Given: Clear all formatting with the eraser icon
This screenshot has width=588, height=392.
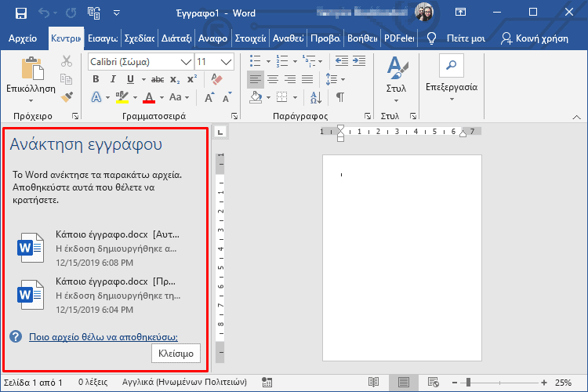Looking at the screenshot, I should (x=216, y=79).
